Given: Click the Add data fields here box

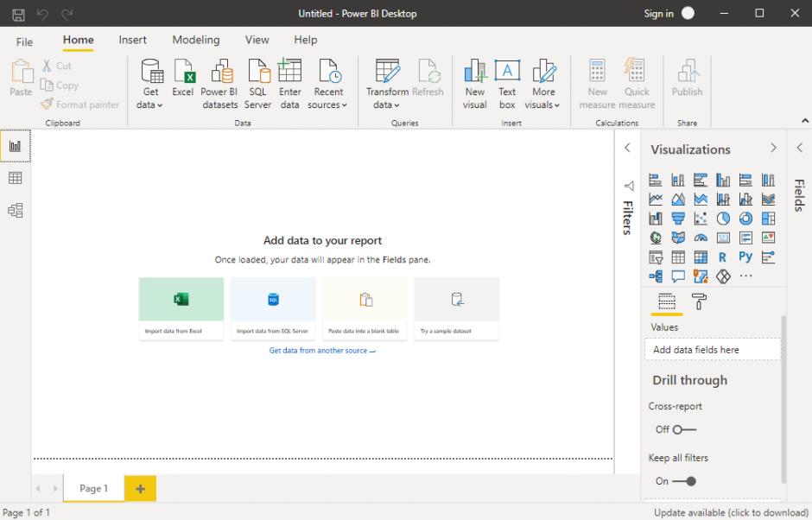Looking at the screenshot, I should 713,350.
